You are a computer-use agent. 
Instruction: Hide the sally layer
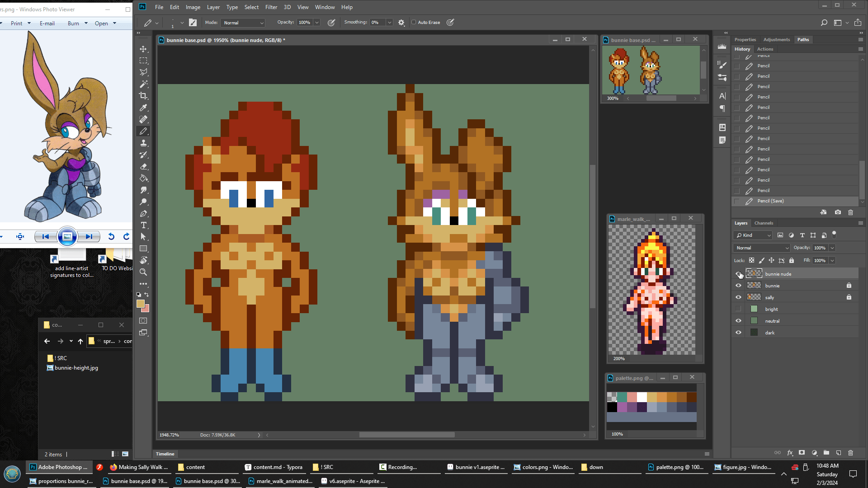pyautogui.click(x=738, y=297)
